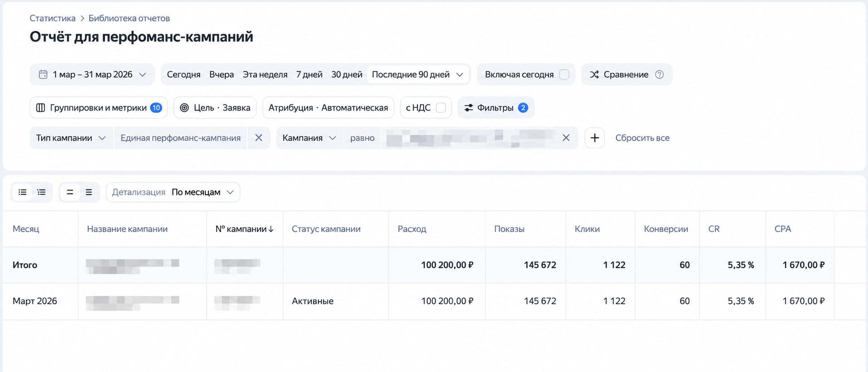
Task: Remove the Тип кампании filter
Action: (x=259, y=138)
